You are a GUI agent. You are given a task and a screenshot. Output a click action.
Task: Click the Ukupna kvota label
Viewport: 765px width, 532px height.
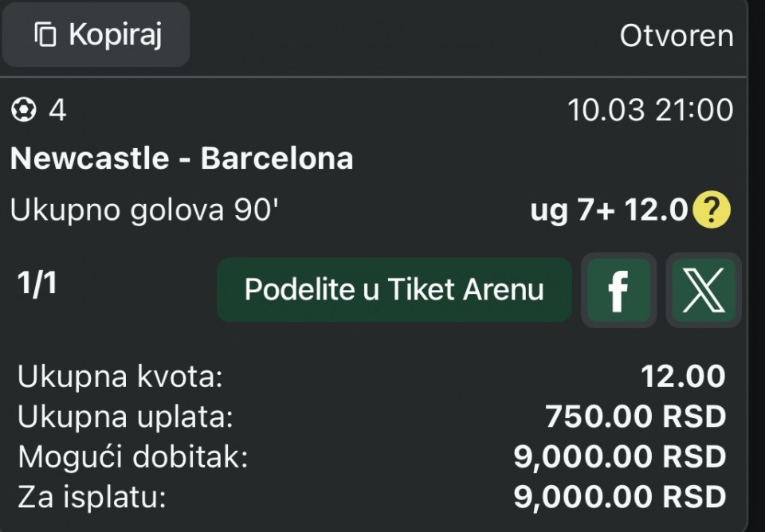click(120, 377)
